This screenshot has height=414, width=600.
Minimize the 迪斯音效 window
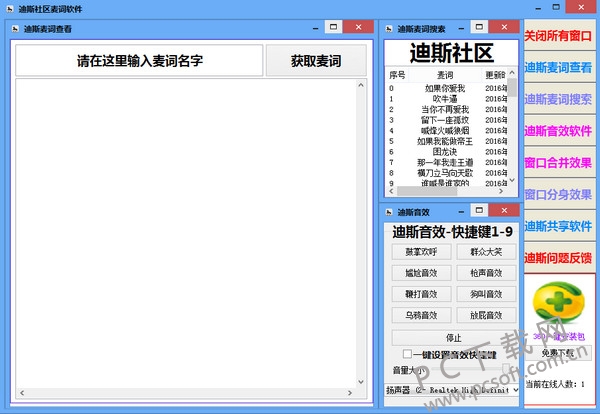point(461,212)
